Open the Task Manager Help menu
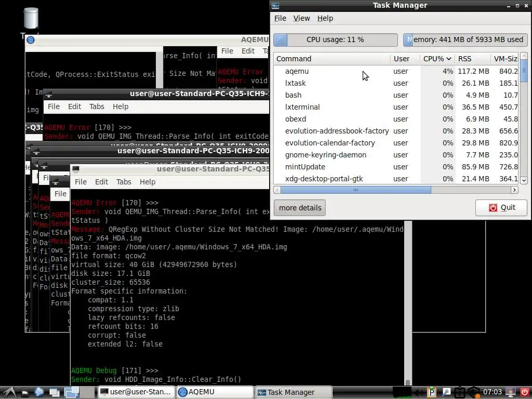532x399 pixels. (325, 18)
